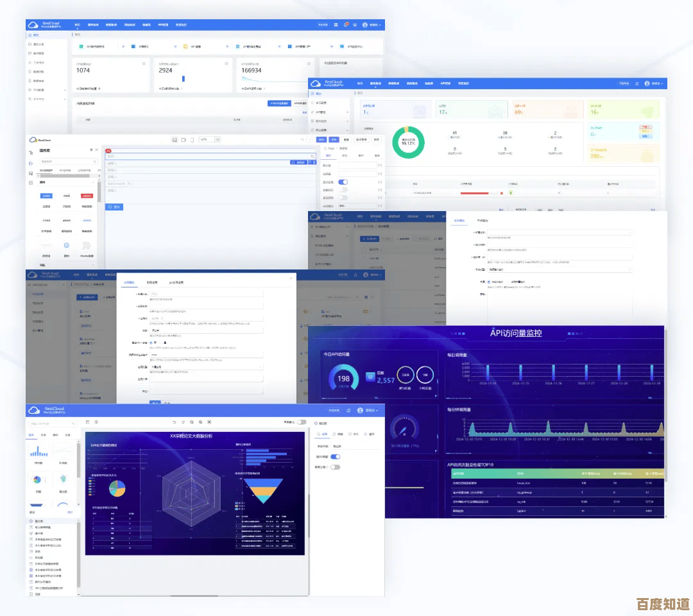Open the second tab in form properties panel
Viewport: 693px width, 616px height.
click(x=345, y=156)
